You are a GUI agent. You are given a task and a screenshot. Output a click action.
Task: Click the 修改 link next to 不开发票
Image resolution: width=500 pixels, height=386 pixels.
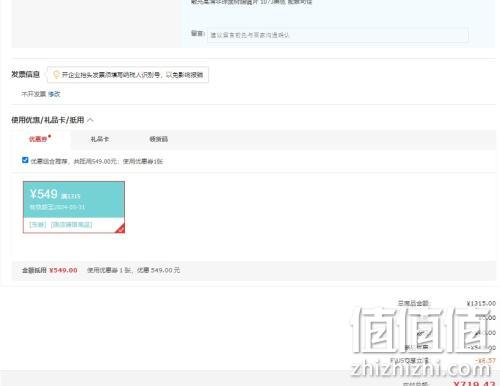click(x=54, y=94)
